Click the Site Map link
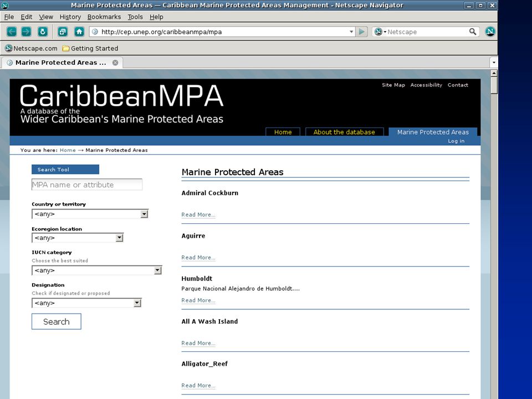The height and width of the screenshot is (399, 532). click(393, 85)
